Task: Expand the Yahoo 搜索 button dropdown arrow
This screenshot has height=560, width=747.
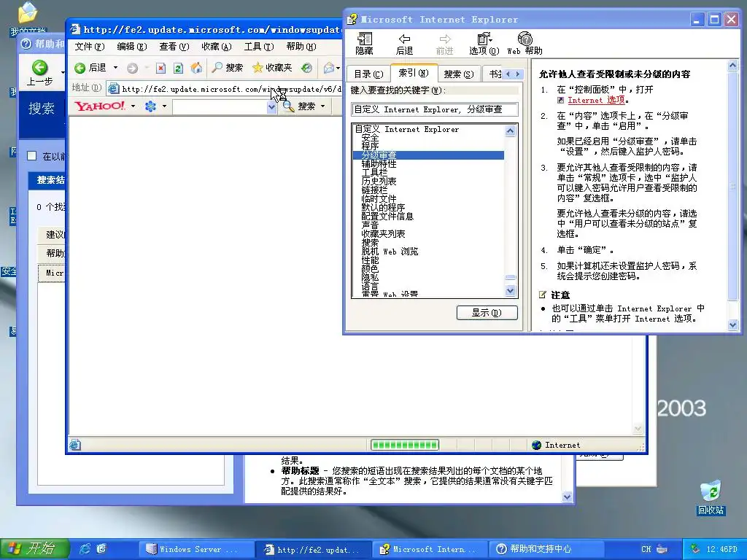Action: click(322, 106)
